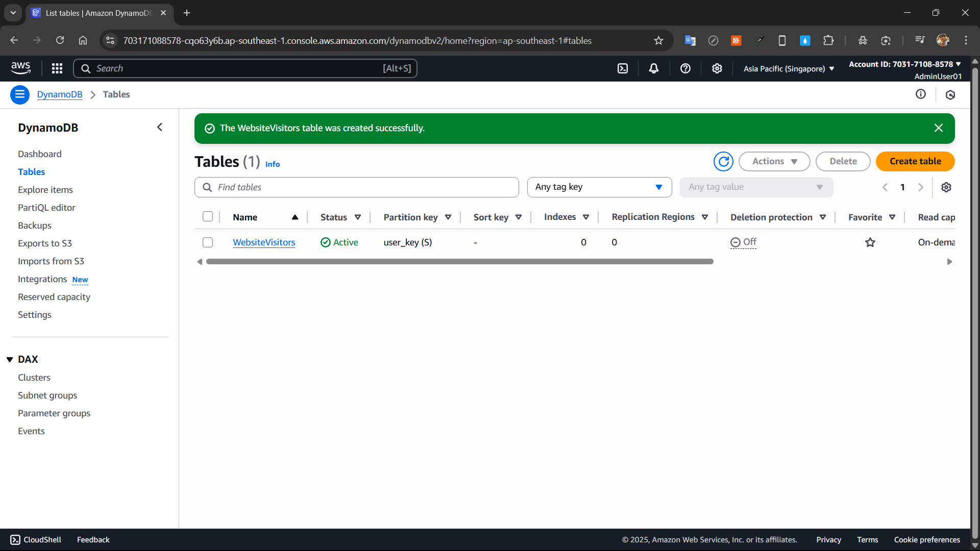
Task: Open the AWS services grid menu
Action: pyautogui.click(x=57, y=68)
